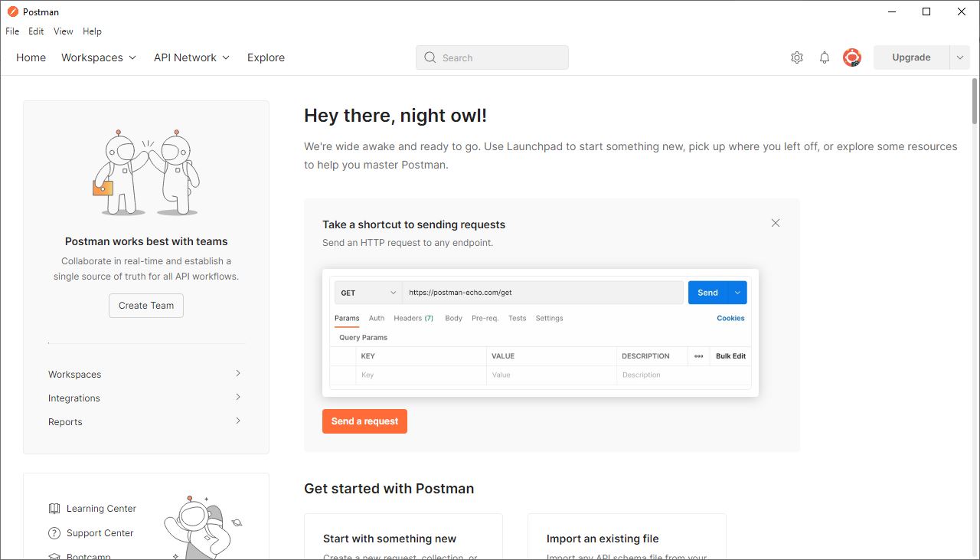Click the Description cell in params table
Viewport: 980px width, 560px height.
684,375
